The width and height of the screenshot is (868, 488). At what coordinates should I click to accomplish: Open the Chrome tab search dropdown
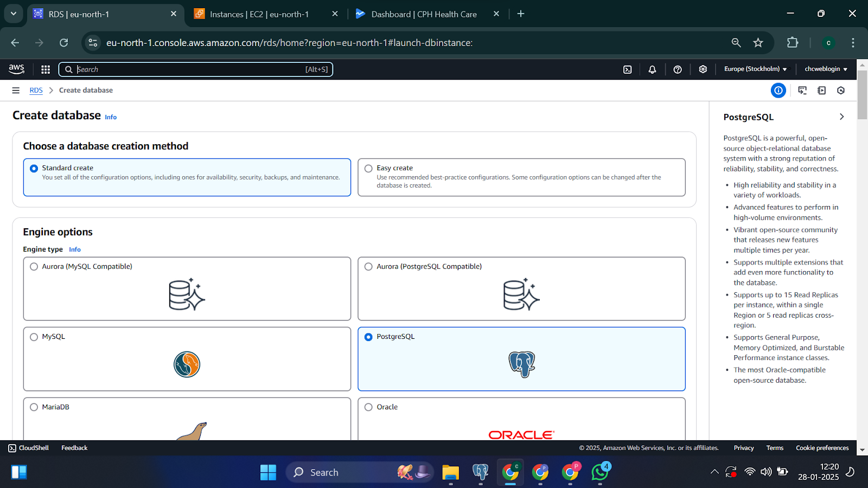click(13, 14)
